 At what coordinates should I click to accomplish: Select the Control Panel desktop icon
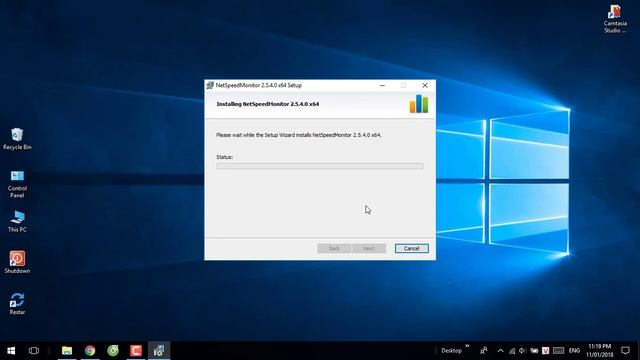point(17,184)
